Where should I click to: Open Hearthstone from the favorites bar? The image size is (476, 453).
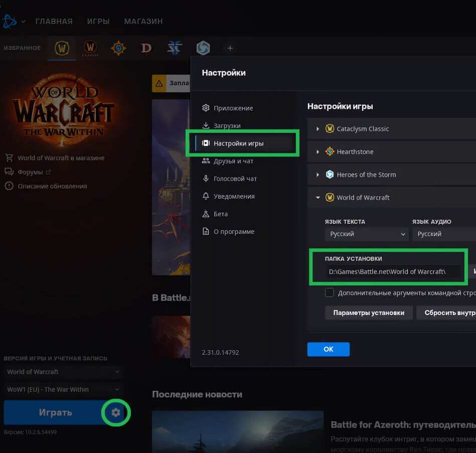click(118, 48)
